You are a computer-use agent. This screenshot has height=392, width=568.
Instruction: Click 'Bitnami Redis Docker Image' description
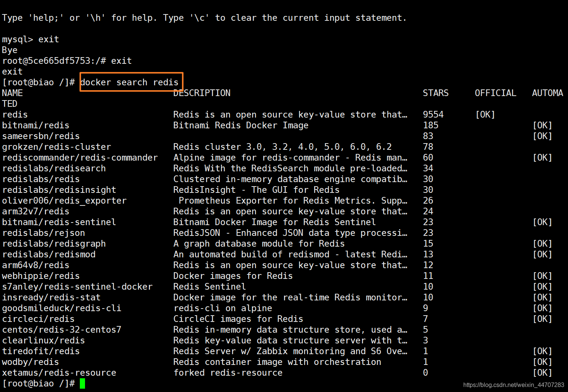point(241,125)
